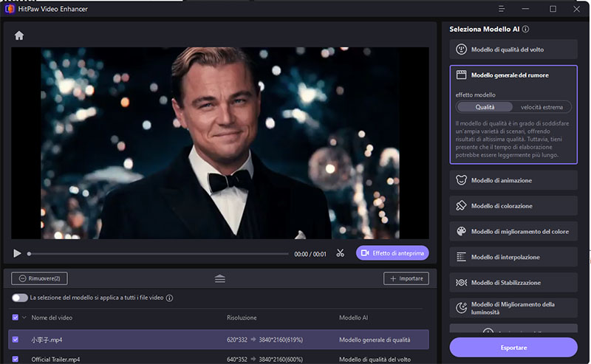Uncheck the Official Trailer.mp4 checkbox

(x=16, y=359)
